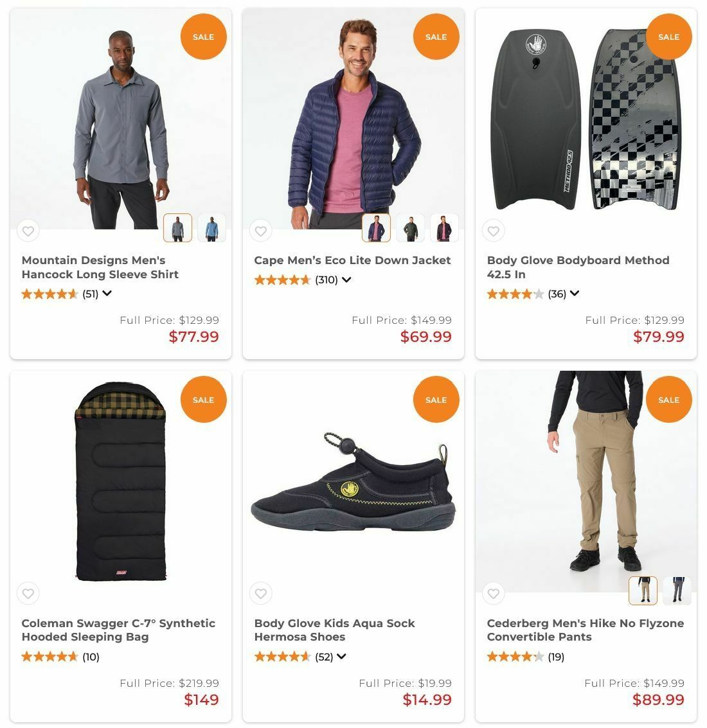Wishlist the Cederberg Hike Convertible Pants
Image resolution: width=707 pixels, height=728 pixels.
pos(493,594)
